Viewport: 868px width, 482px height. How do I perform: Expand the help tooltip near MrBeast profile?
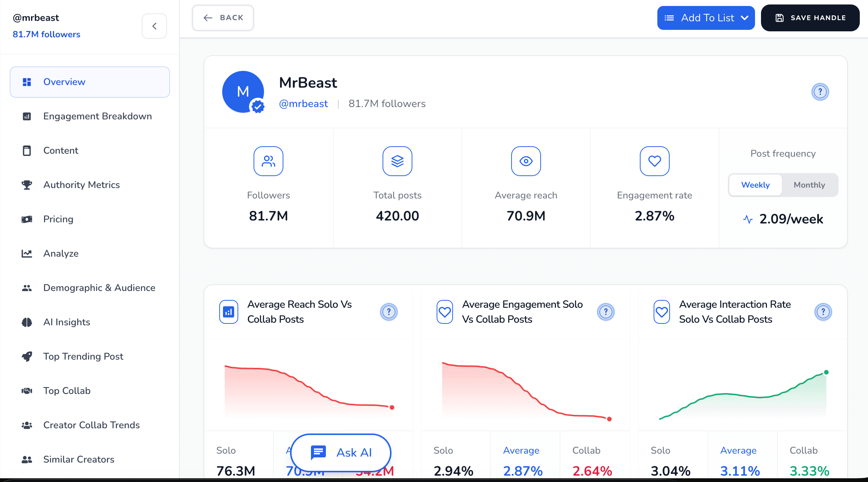click(820, 92)
